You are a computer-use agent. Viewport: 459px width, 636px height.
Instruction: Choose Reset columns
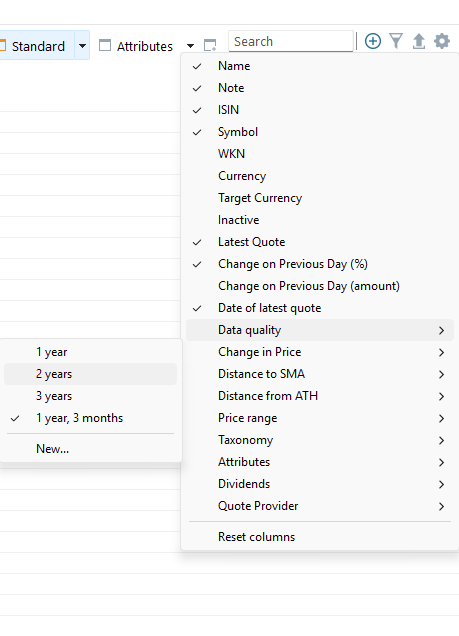coord(320,537)
